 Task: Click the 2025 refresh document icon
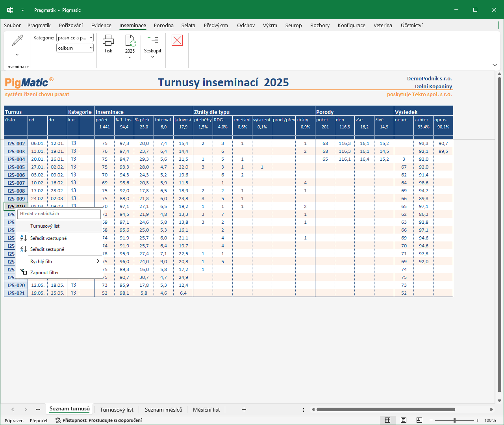point(130,41)
